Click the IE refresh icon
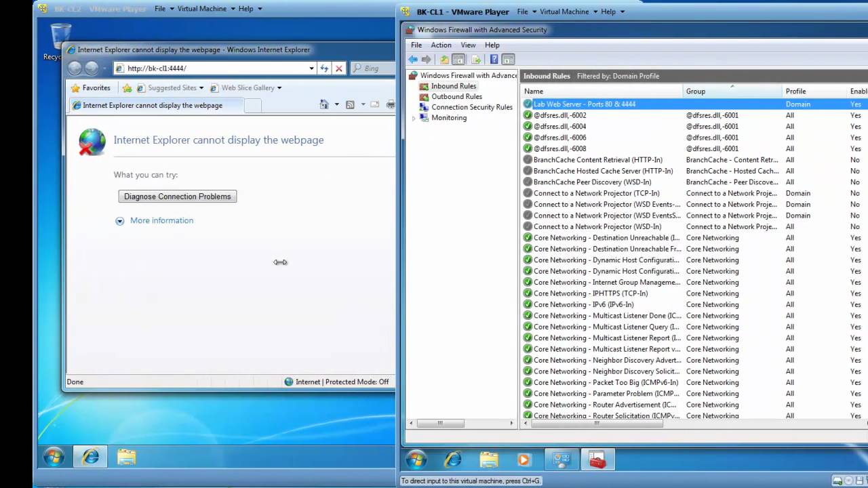The image size is (868, 488). [x=324, y=68]
